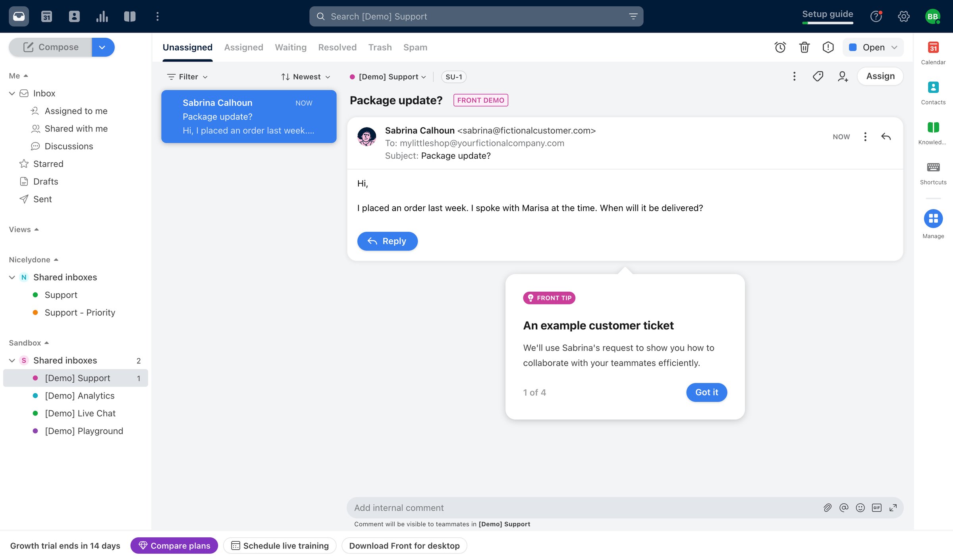
Task: Add a tag with the tag icon
Action: 818,76
